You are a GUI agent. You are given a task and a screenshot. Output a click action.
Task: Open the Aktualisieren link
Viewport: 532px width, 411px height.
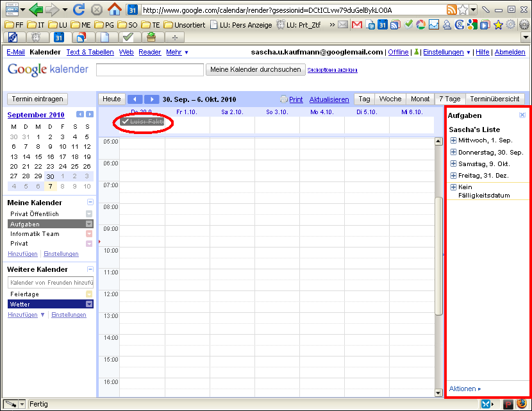point(329,99)
